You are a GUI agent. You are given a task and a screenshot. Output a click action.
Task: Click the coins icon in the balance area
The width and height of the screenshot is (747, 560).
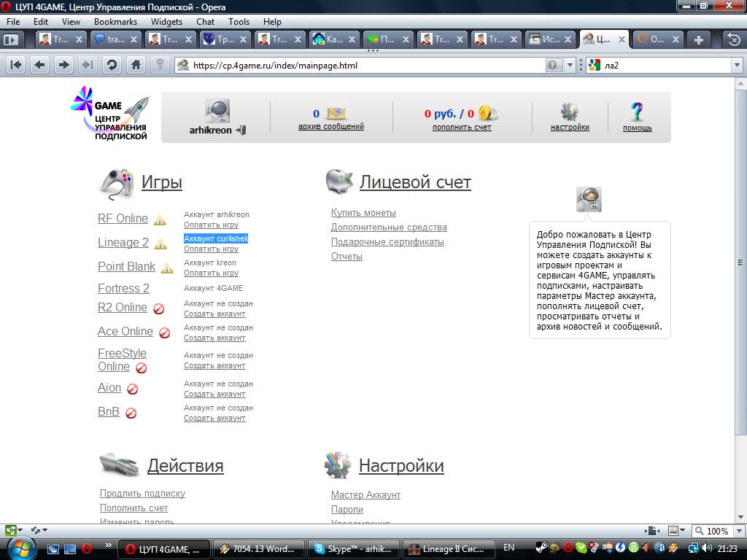pyautogui.click(x=488, y=113)
